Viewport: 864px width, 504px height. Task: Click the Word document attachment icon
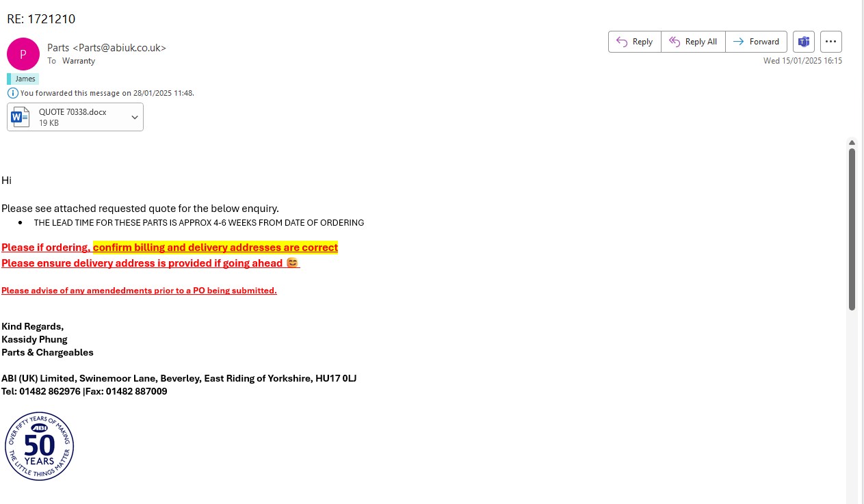pyautogui.click(x=21, y=117)
